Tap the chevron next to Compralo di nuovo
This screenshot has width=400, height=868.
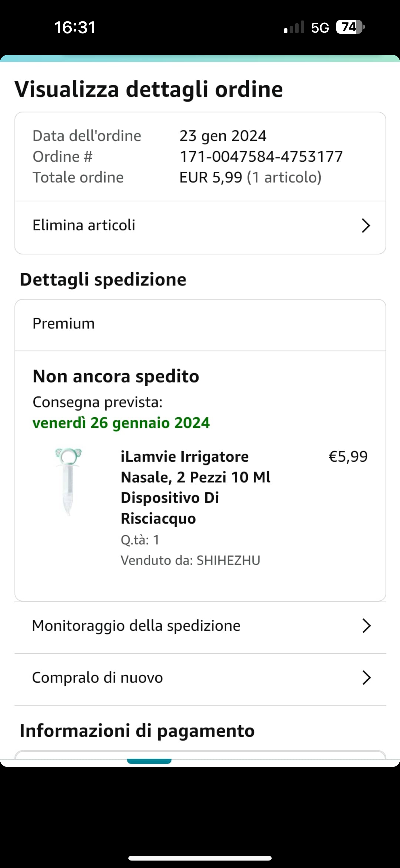366,678
